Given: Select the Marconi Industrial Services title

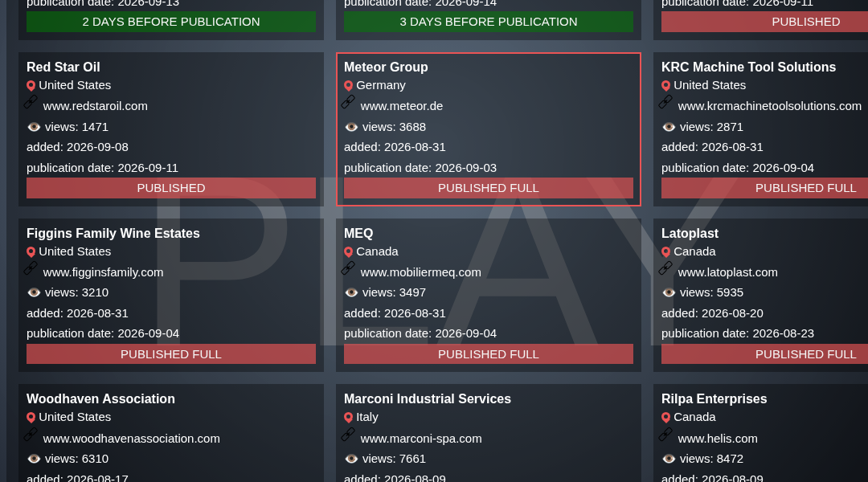Looking at the screenshot, I should (428, 399).
